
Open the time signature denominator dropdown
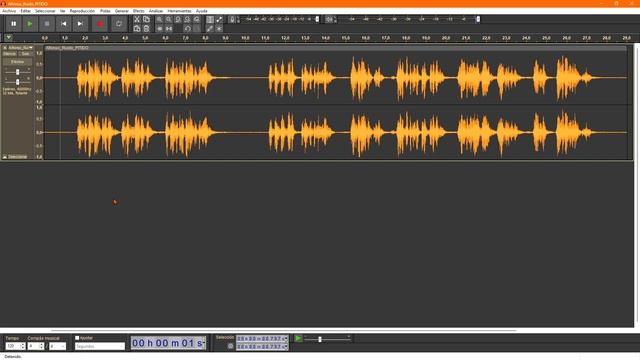pyautogui.click(x=57, y=346)
